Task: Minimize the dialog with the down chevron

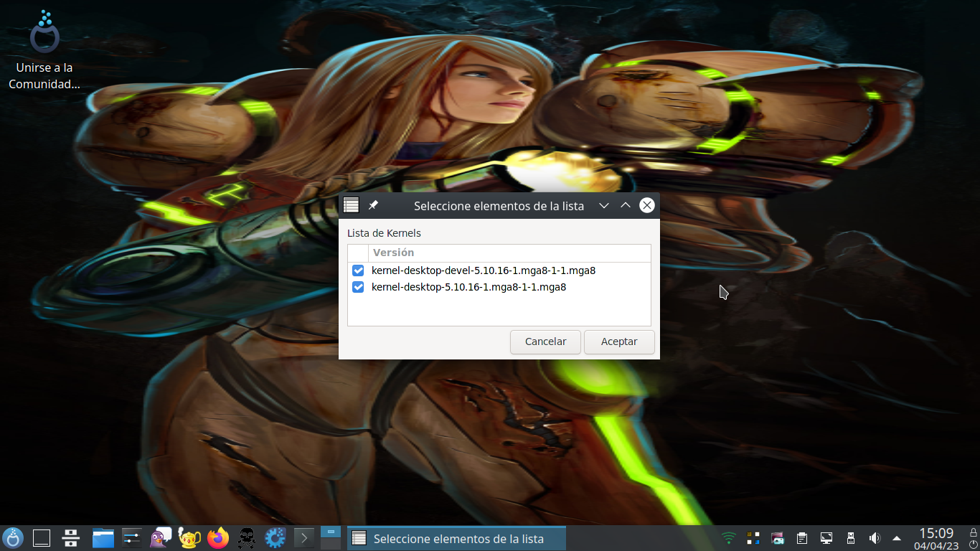Action: 604,205
